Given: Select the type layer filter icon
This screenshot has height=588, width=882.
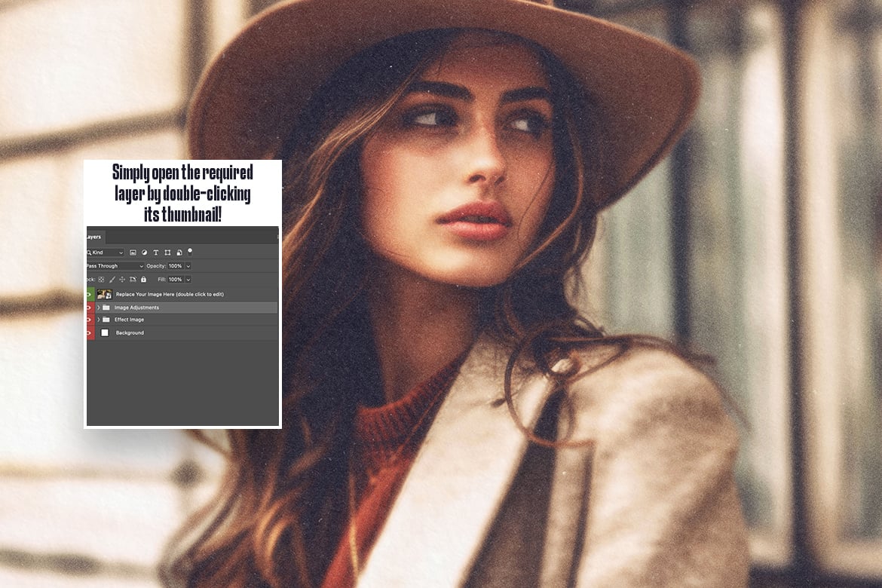Looking at the screenshot, I should pos(156,253).
